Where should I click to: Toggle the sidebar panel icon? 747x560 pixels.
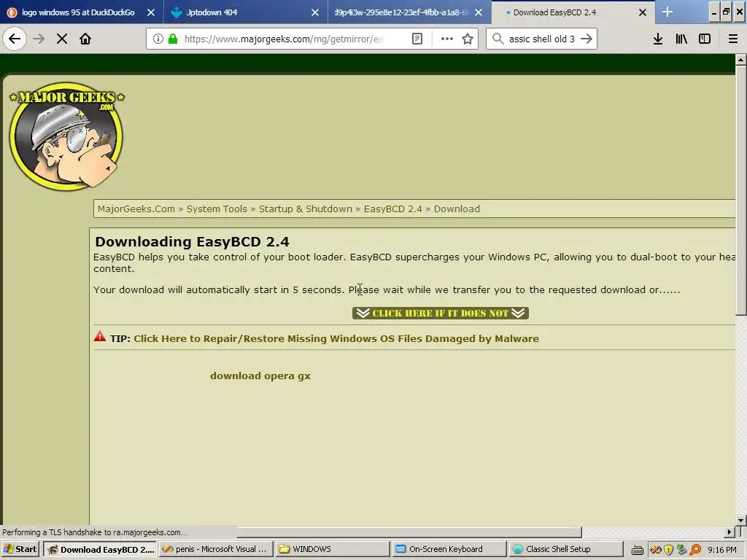tap(705, 39)
